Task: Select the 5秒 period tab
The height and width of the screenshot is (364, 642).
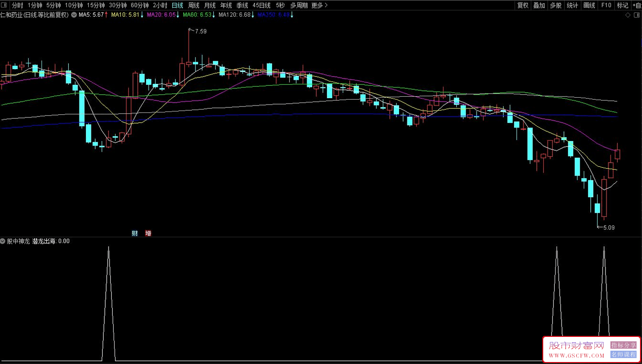Action: click(x=280, y=5)
